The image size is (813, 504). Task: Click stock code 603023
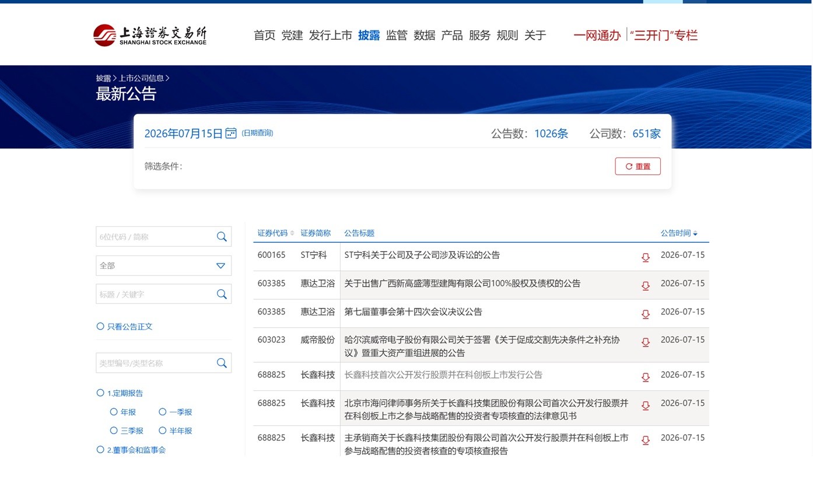[272, 339]
